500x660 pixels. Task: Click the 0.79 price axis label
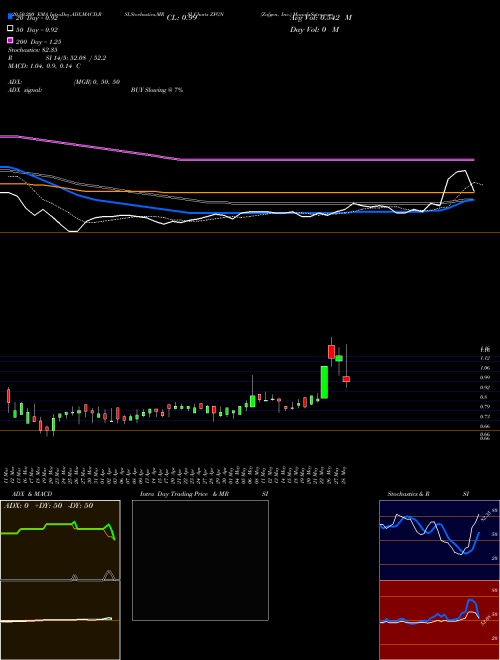(x=484, y=407)
